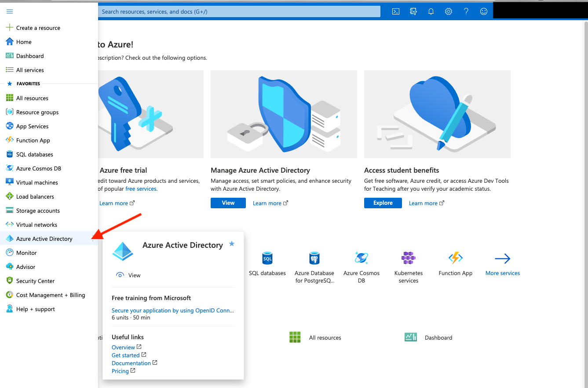Viewport: 588px width, 388px height.
Task: Collapse the sidebar with the hamburger menu
Action: click(x=9, y=11)
